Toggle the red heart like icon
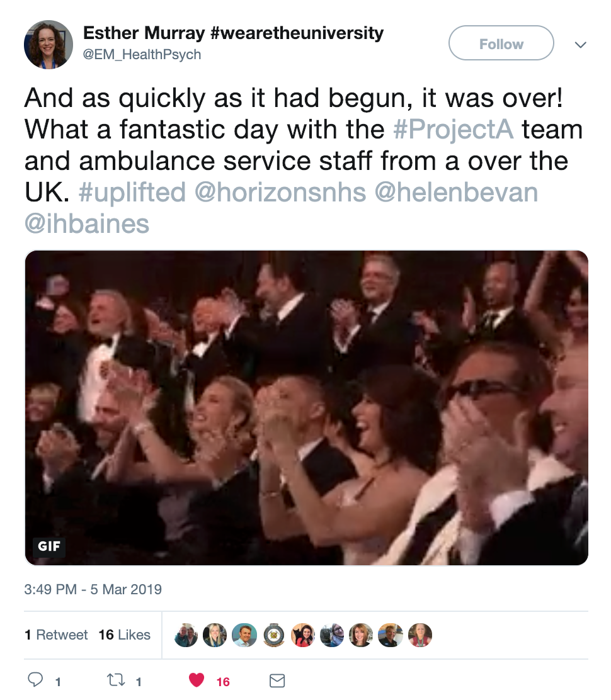 click(x=197, y=680)
